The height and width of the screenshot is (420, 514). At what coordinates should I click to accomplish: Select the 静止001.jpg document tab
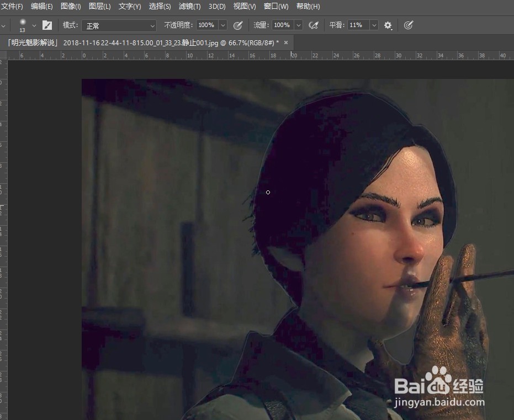pyautogui.click(x=143, y=43)
